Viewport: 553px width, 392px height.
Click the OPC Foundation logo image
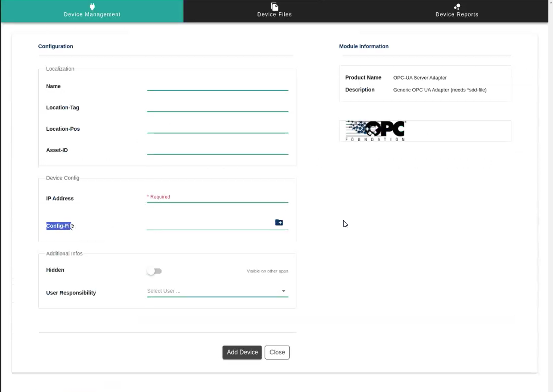tap(375, 131)
